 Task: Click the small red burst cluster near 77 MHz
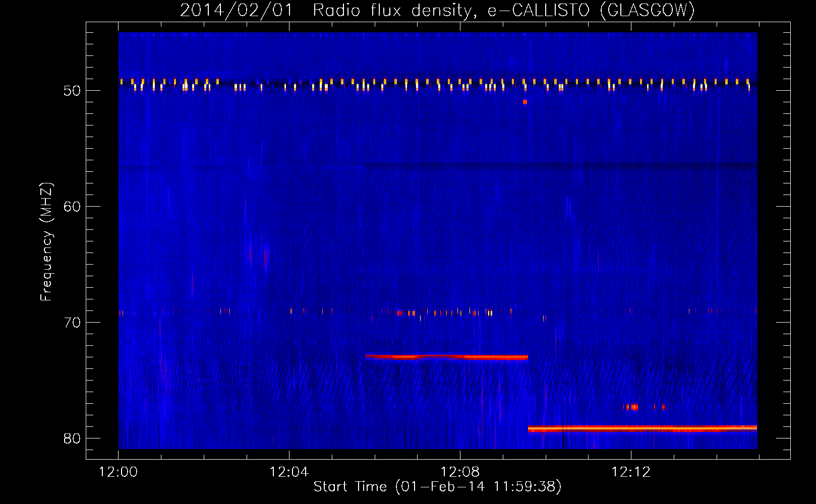pos(644,407)
